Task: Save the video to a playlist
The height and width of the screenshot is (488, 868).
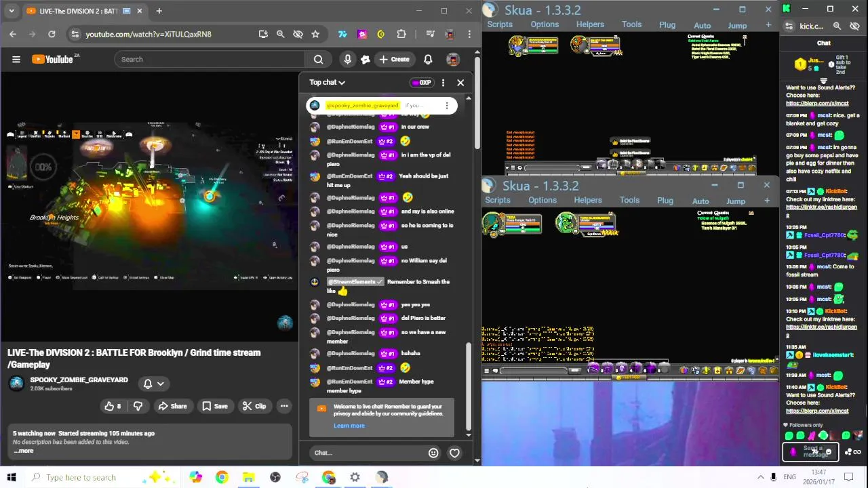Action: click(214, 406)
